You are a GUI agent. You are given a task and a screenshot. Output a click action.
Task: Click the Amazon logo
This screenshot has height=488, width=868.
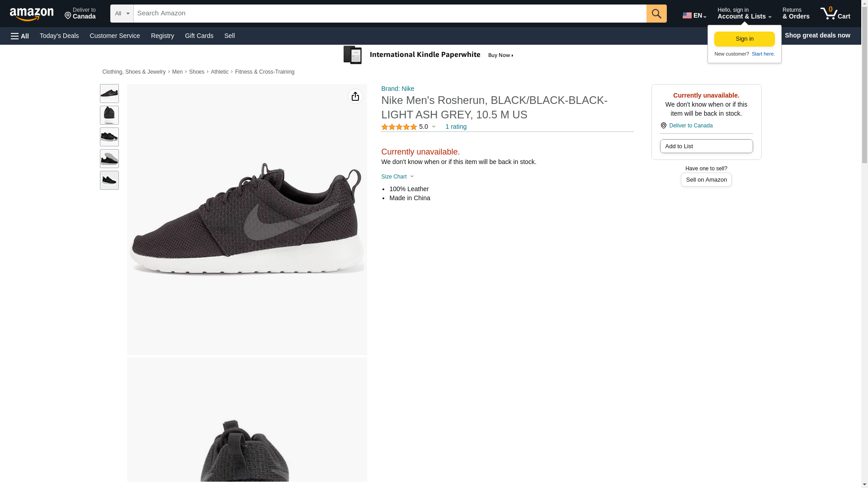(x=32, y=14)
